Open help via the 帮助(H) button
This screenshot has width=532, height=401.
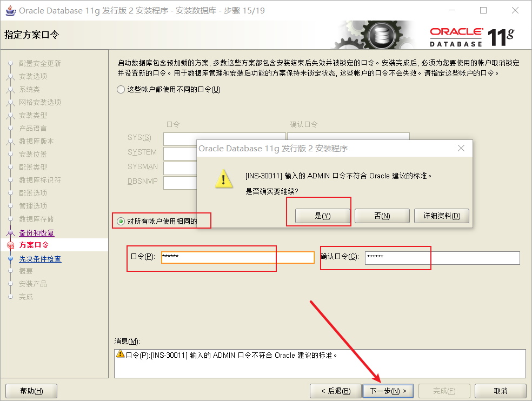click(31, 391)
